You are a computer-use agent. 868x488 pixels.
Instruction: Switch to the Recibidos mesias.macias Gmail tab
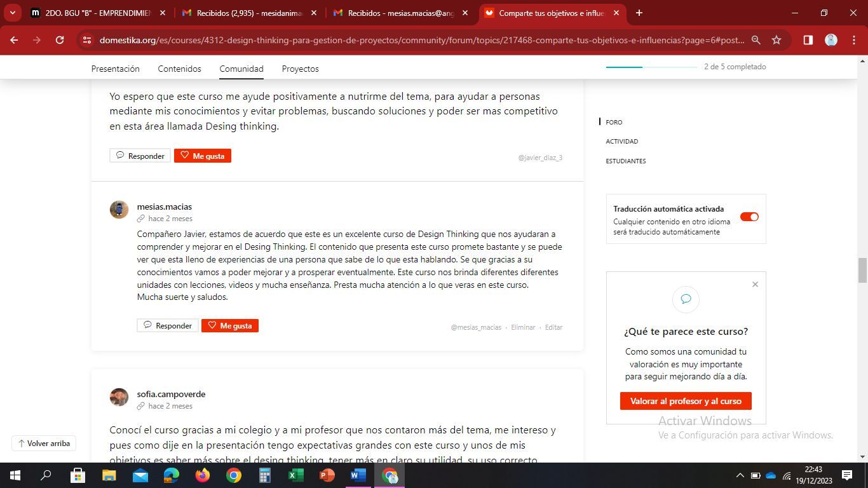coord(400,13)
